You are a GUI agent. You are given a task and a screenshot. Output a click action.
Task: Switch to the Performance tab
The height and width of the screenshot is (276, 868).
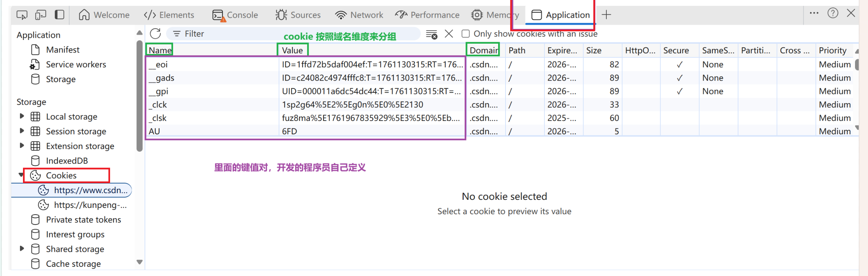click(427, 15)
